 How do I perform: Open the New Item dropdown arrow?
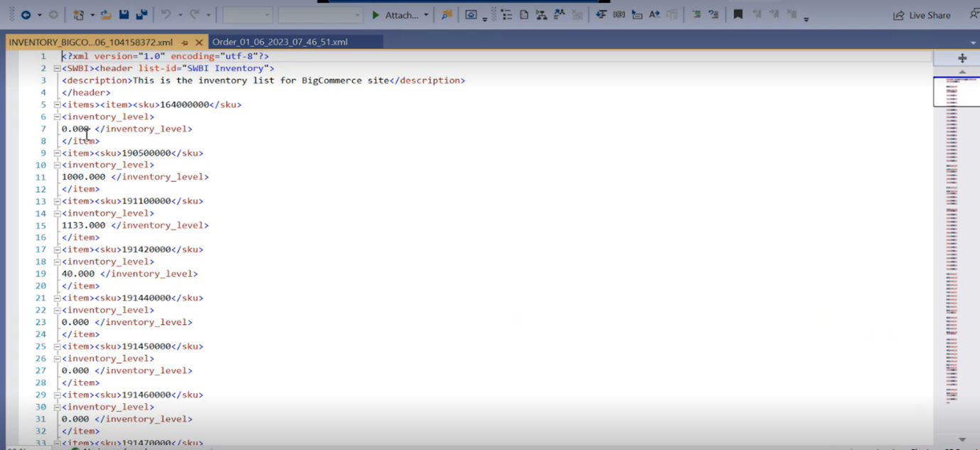click(x=92, y=15)
